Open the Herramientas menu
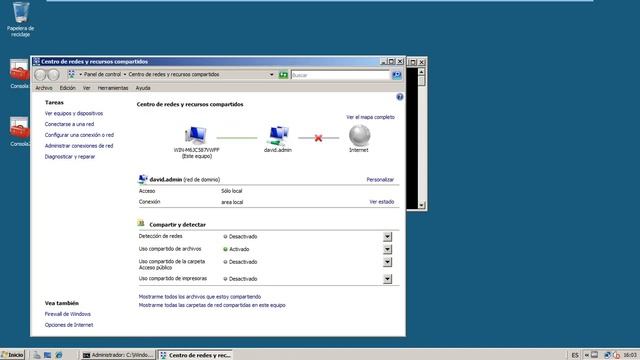The height and width of the screenshot is (360, 640). 113,88
